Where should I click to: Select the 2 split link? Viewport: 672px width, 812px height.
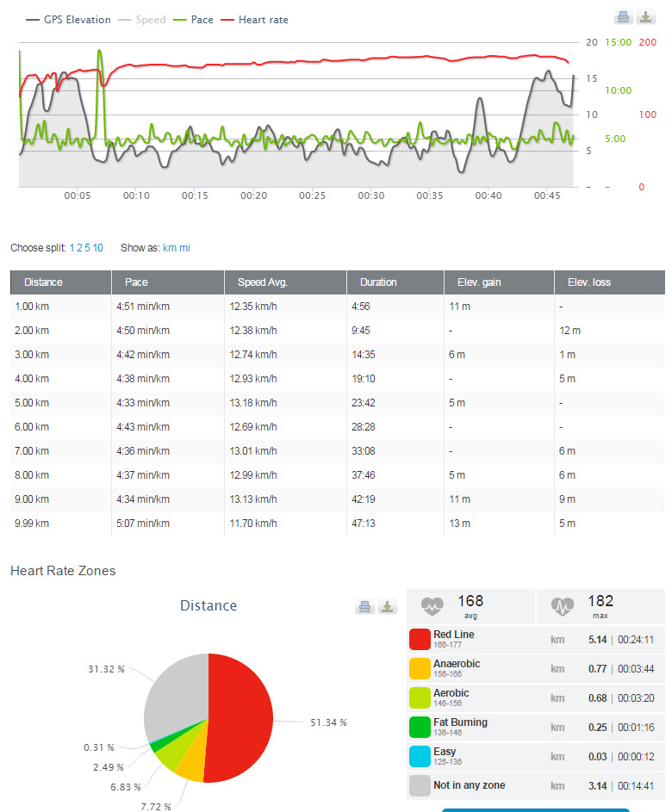click(x=79, y=248)
